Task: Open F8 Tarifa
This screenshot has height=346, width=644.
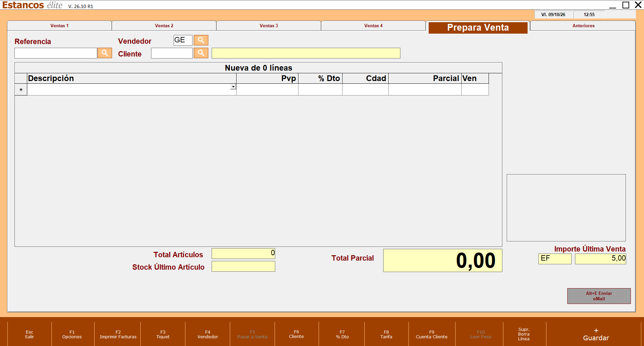Action: [386, 334]
